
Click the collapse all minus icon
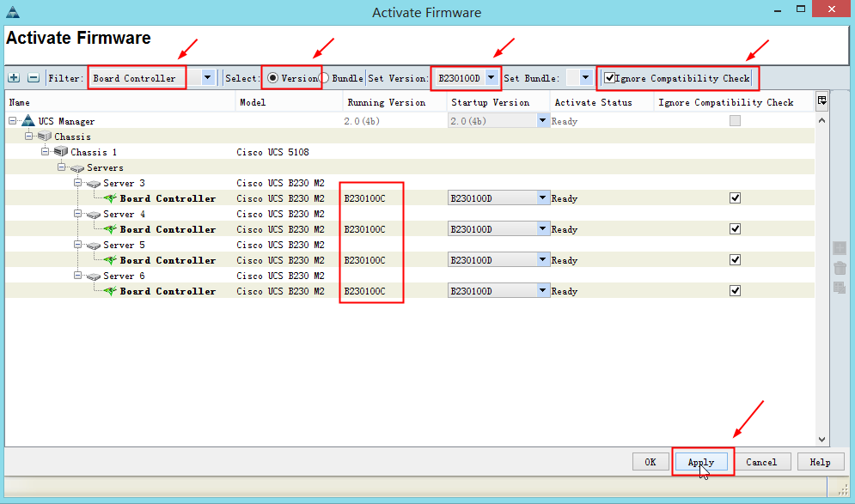[34, 78]
